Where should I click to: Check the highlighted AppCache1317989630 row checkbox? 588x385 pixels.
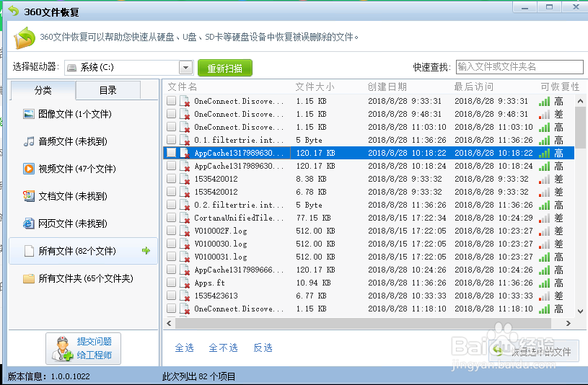tap(172, 153)
